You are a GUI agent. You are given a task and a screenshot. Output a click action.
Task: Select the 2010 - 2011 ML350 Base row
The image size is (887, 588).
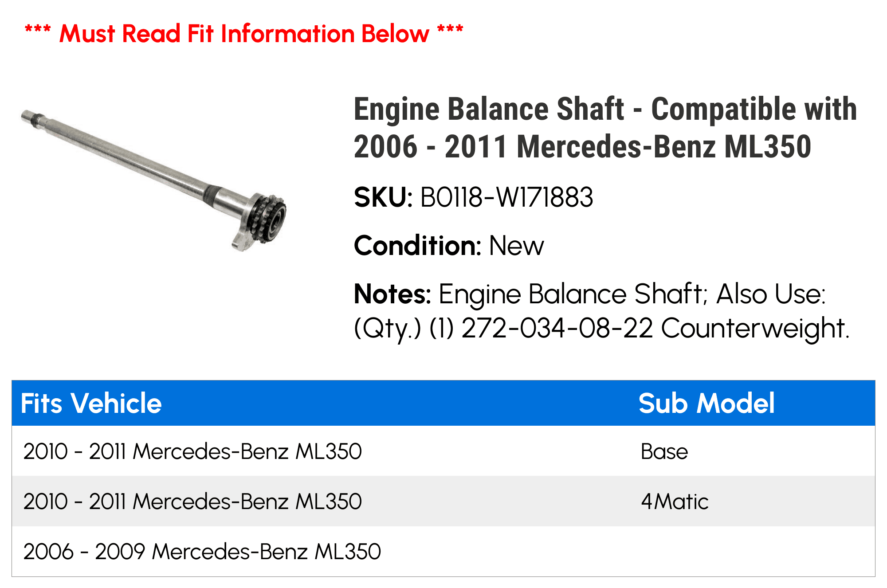[x=443, y=451]
